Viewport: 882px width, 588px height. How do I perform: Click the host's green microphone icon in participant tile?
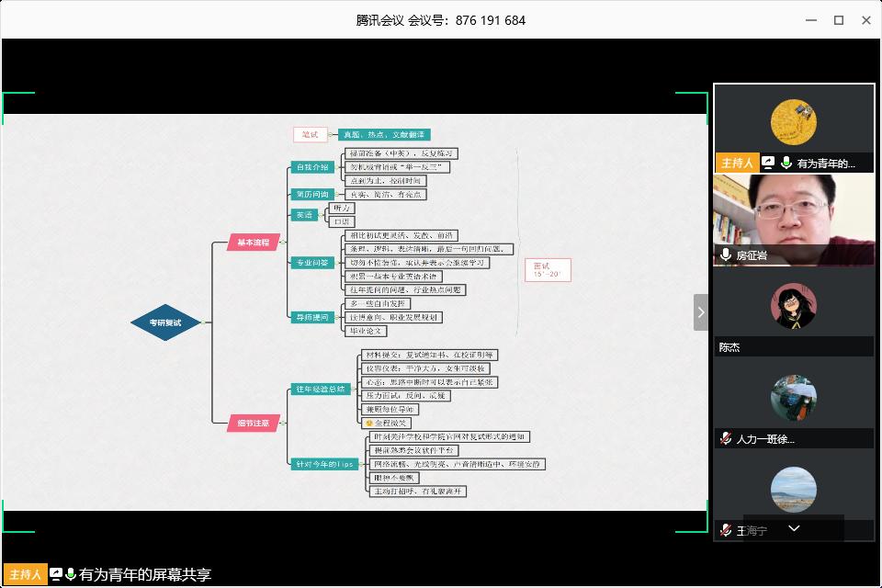(786, 164)
